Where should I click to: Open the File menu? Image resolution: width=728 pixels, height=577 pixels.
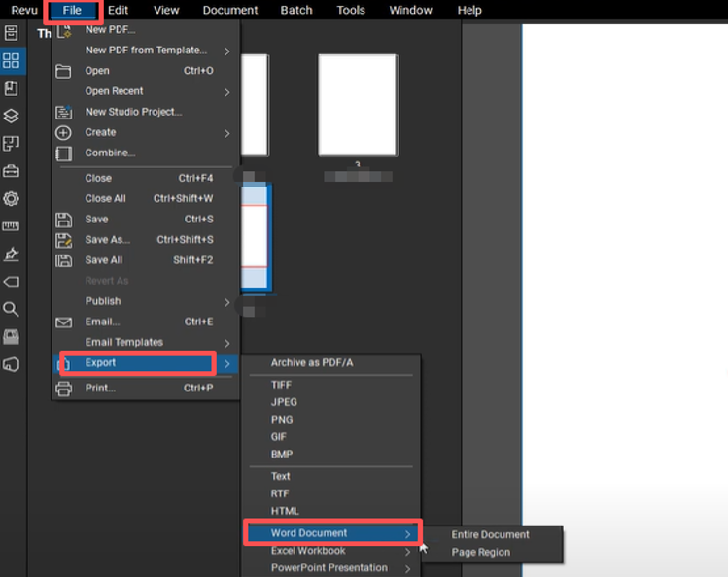coord(72,11)
